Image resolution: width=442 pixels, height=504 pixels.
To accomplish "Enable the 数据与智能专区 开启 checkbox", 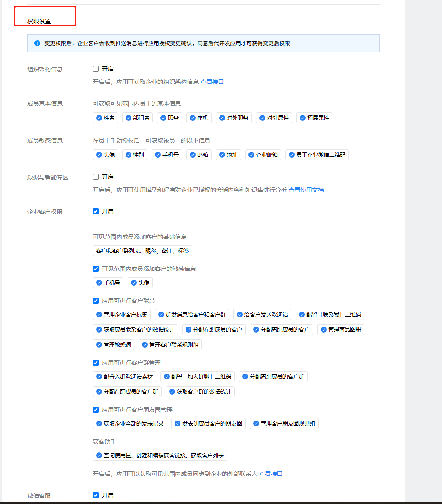I will click(96, 177).
